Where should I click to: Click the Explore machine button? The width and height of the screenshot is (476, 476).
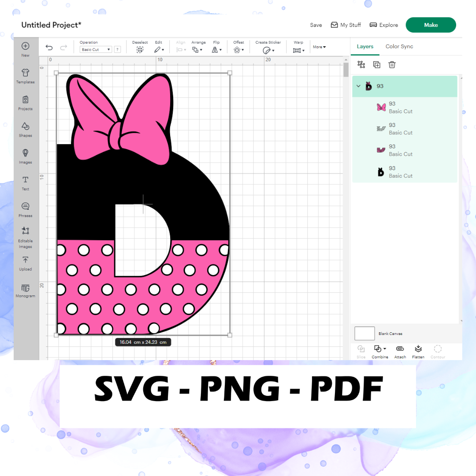point(384,25)
